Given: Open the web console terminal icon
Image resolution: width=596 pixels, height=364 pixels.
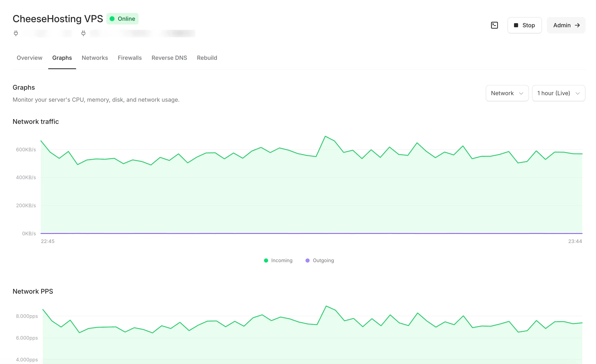Looking at the screenshot, I should pos(494,25).
